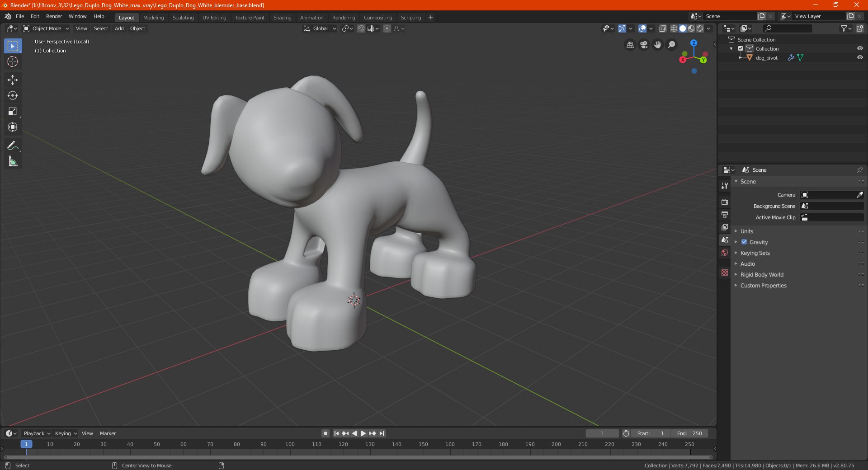Play the animation forward
Screen dimensions: 868x470
pyautogui.click(x=363, y=433)
